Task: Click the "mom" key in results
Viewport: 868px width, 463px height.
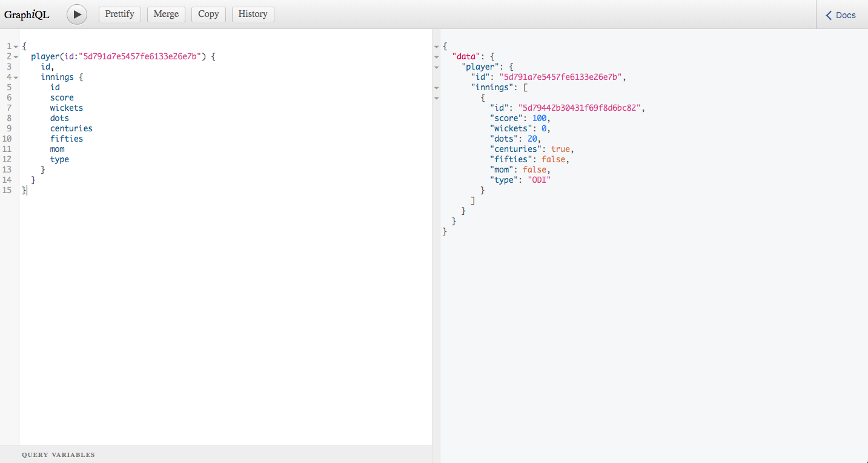Action: [x=502, y=169]
